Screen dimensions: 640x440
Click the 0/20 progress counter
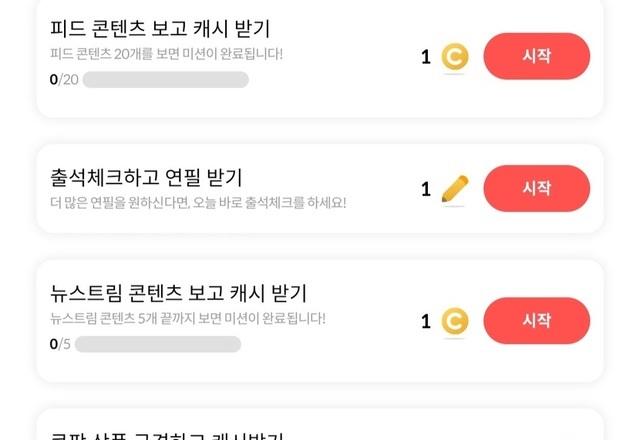(64, 80)
